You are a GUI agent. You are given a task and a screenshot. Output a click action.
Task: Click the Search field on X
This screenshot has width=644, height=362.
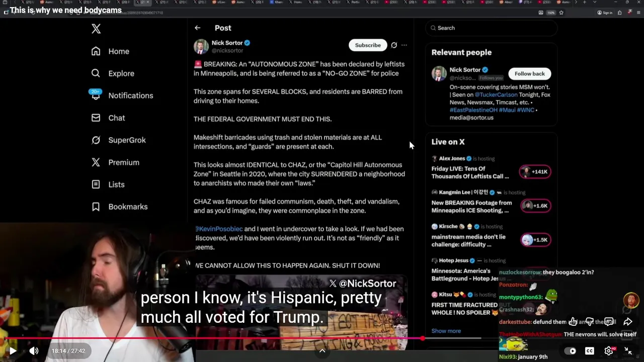(x=492, y=28)
